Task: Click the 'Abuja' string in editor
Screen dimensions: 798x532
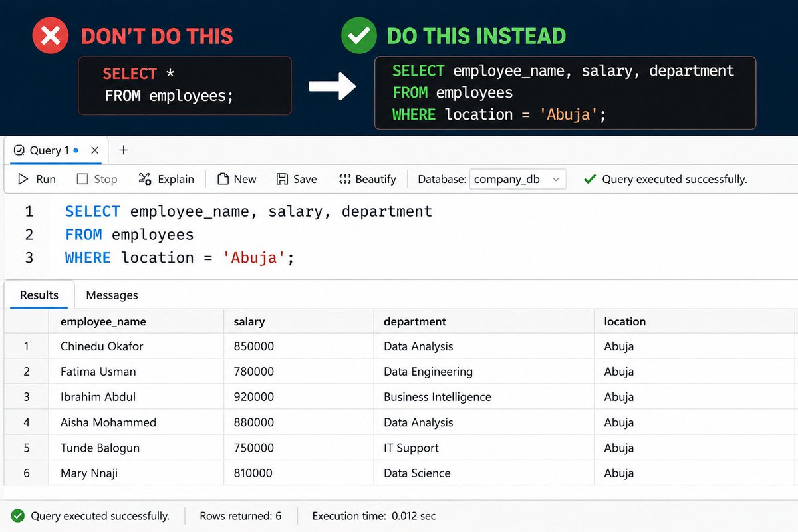Action: tap(253, 257)
